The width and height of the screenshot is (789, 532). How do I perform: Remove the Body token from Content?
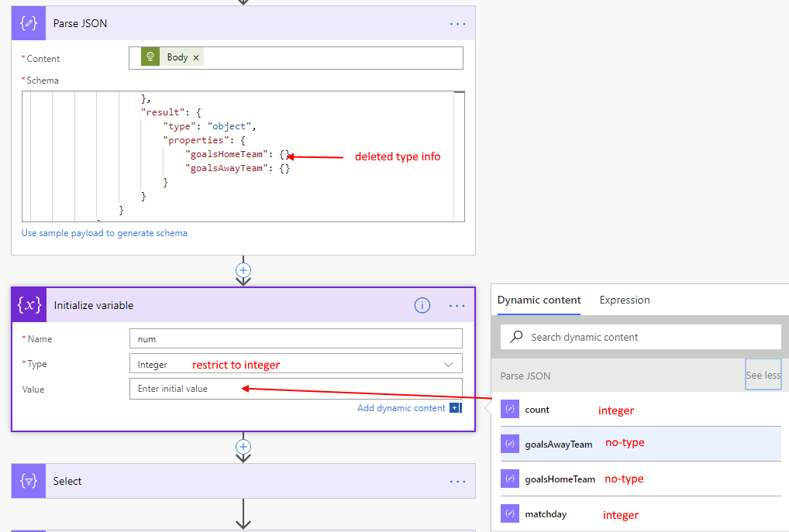click(x=196, y=57)
